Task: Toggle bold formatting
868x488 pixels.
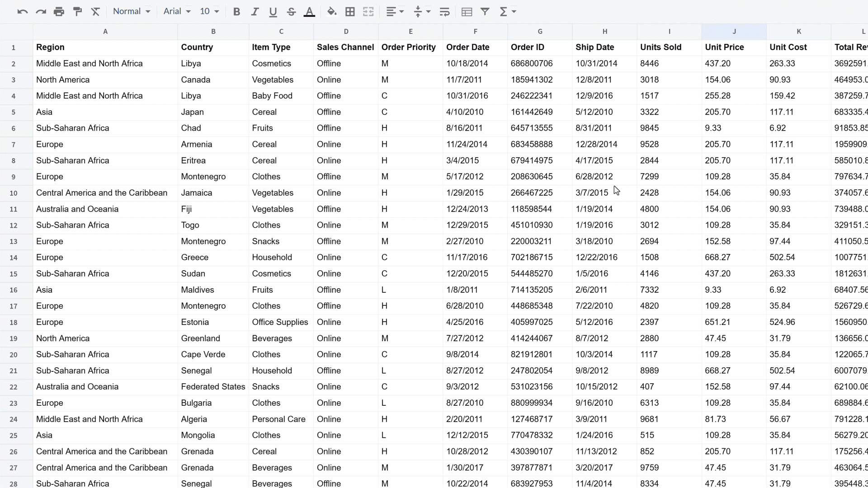Action: (x=236, y=12)
